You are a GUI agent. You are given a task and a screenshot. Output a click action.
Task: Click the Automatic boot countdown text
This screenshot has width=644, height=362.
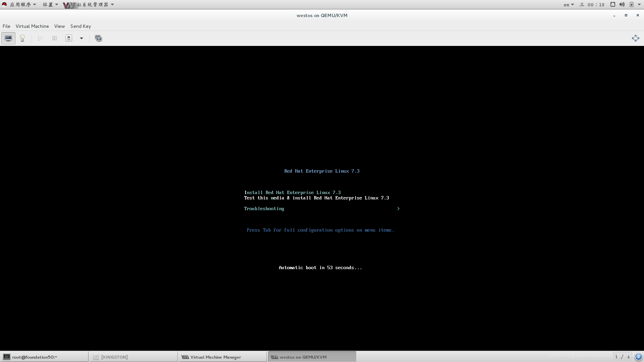(320, 267)
